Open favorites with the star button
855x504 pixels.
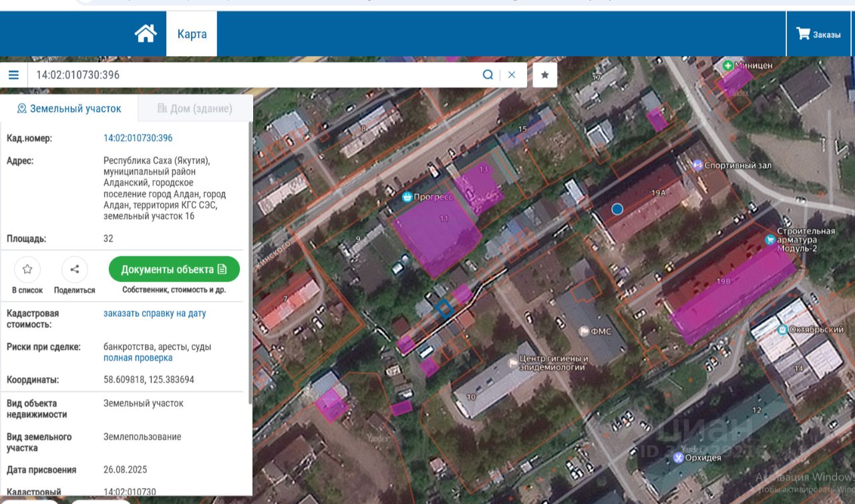coord(545,75)
